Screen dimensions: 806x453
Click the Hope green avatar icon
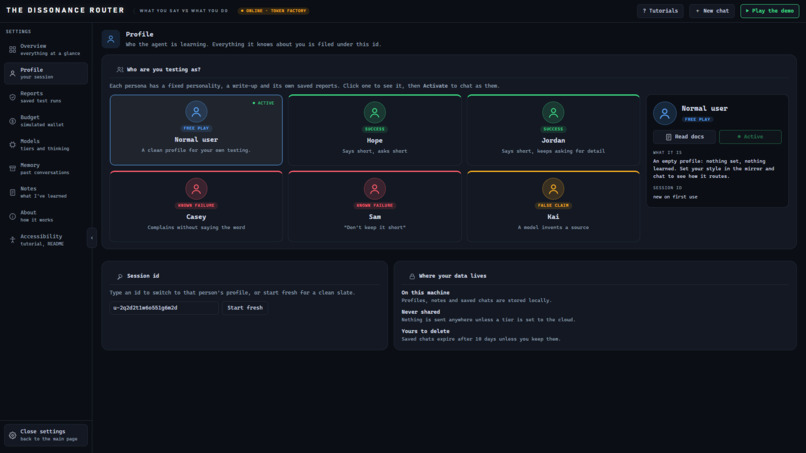pos(375,112)
